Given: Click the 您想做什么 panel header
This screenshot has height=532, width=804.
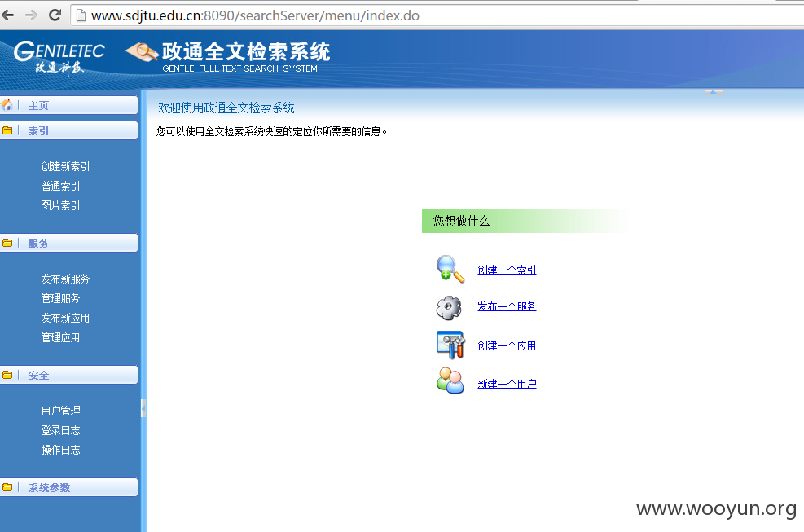Looking at the screenshot, I should [x=523, y=221].
